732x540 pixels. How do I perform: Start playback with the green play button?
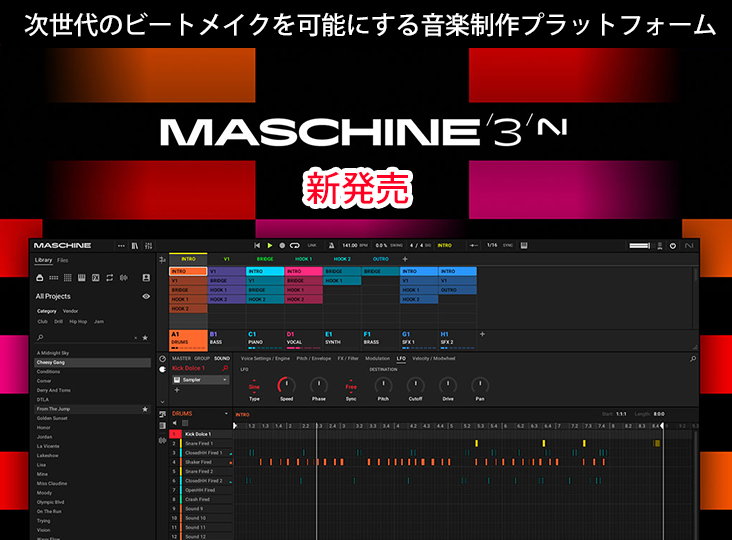click(x=269, y=245)
